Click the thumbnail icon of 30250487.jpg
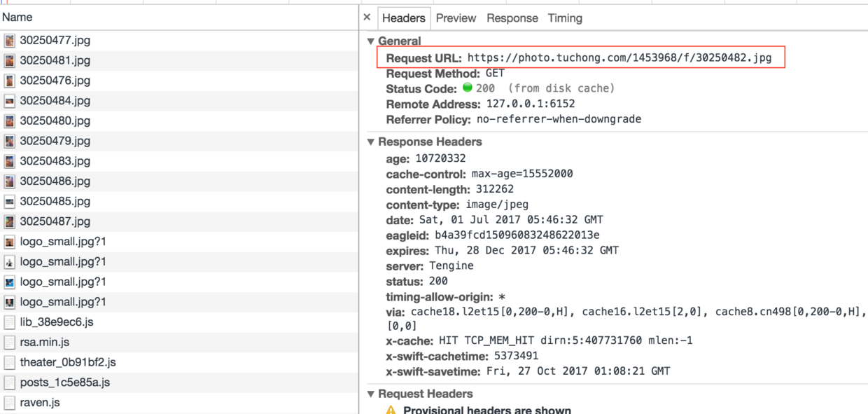This screenshot has width=868, height=414. coord(10,222)
